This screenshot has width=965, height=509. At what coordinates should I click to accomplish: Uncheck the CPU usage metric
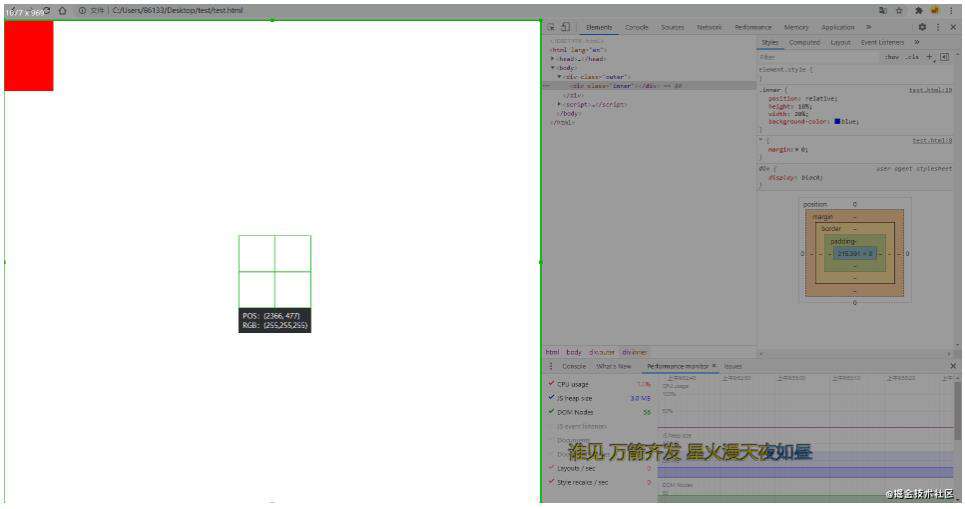551,383
